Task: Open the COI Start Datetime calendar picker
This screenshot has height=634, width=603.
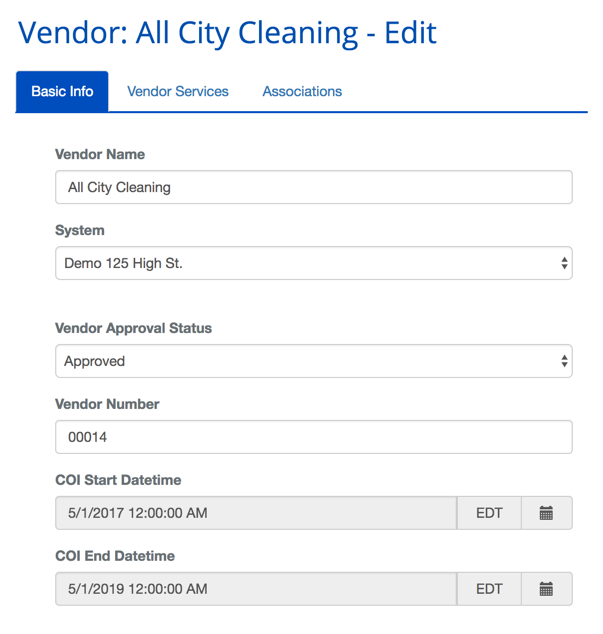Action: click(546, 513)
